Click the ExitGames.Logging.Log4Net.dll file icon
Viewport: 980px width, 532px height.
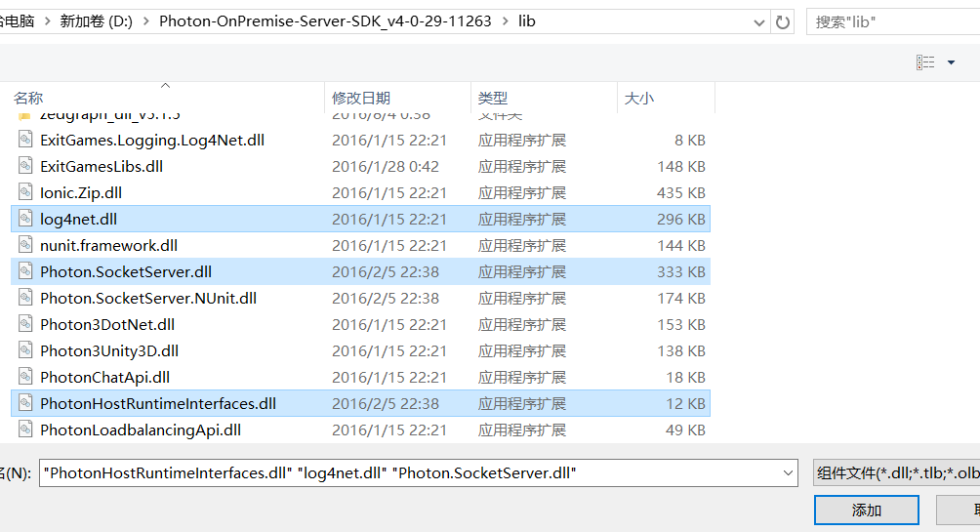[25, 140]
